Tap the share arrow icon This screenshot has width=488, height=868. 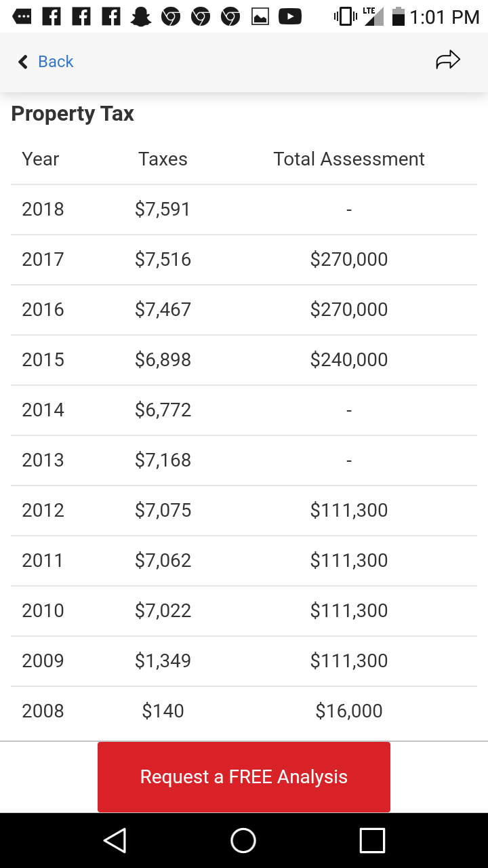(447, 60)
